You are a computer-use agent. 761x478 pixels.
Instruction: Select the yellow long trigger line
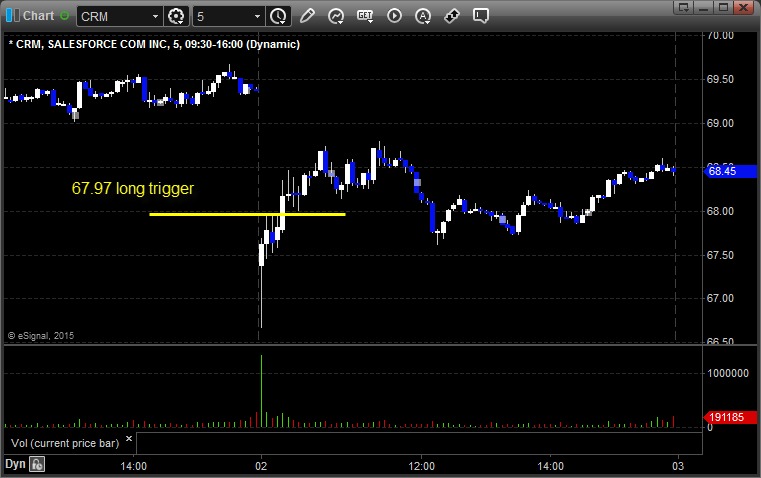[247, 214]
